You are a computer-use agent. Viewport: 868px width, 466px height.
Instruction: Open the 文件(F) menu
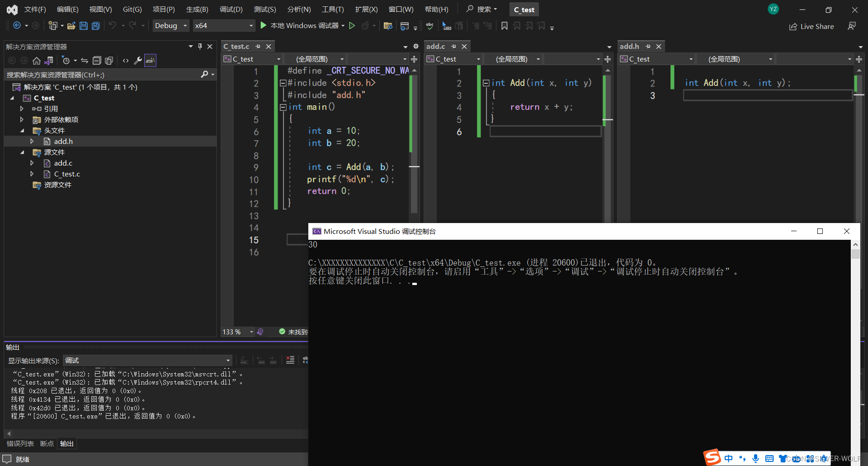35,9
